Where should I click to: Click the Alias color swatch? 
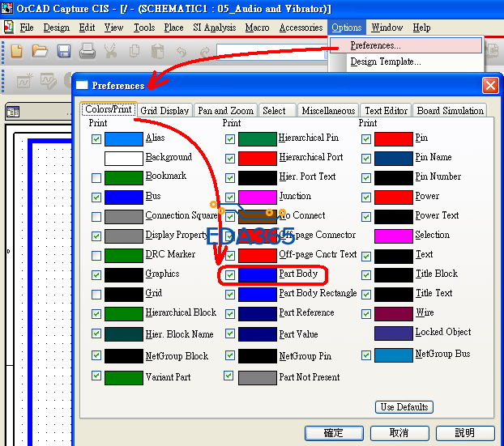coord(124,139)
